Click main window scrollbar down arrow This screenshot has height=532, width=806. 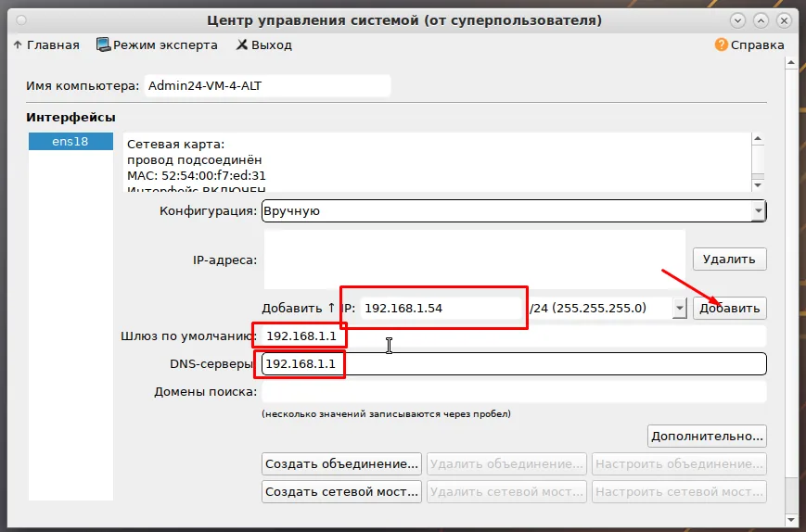791,520
